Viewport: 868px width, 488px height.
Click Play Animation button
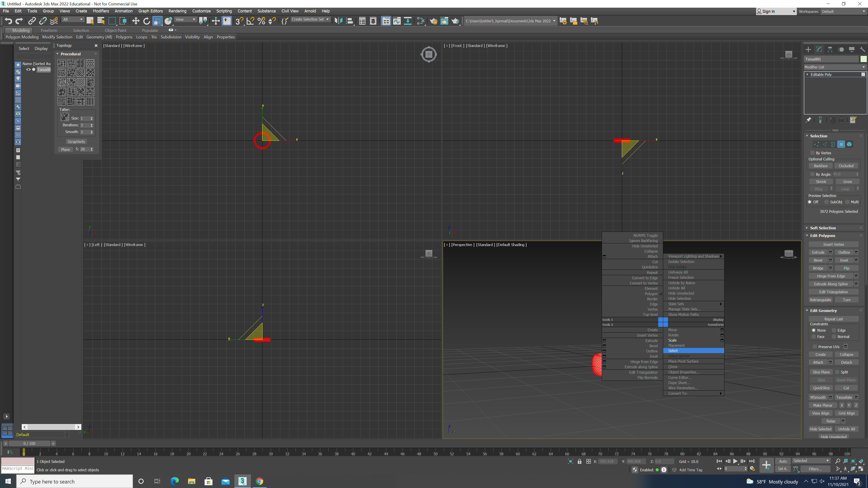point(735,461)
